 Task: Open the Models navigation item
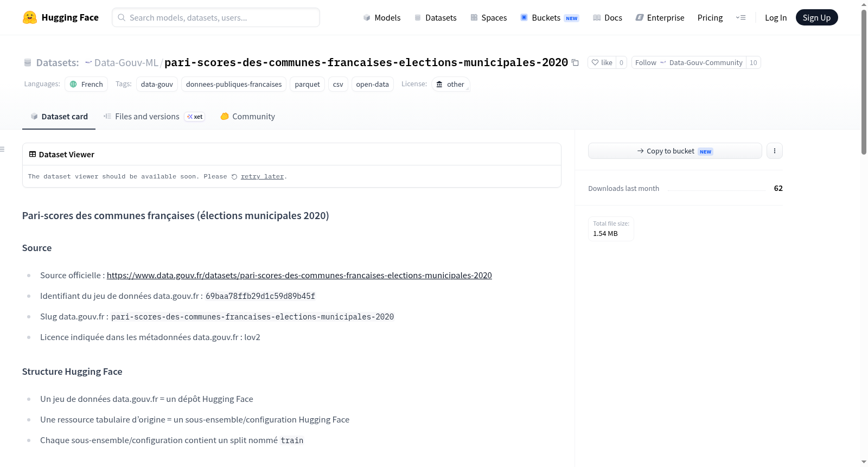pos(382,17)
